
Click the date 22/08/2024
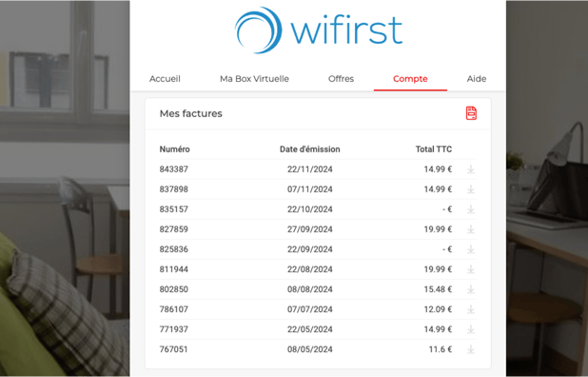coord(310,269)
